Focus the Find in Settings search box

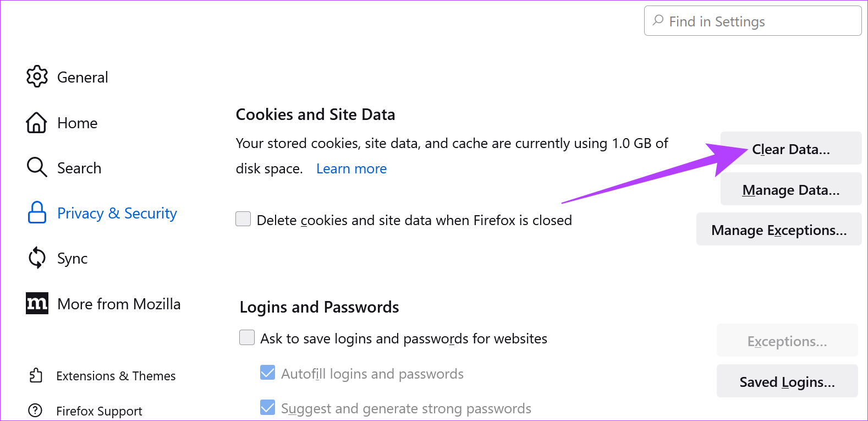(759, 21)
